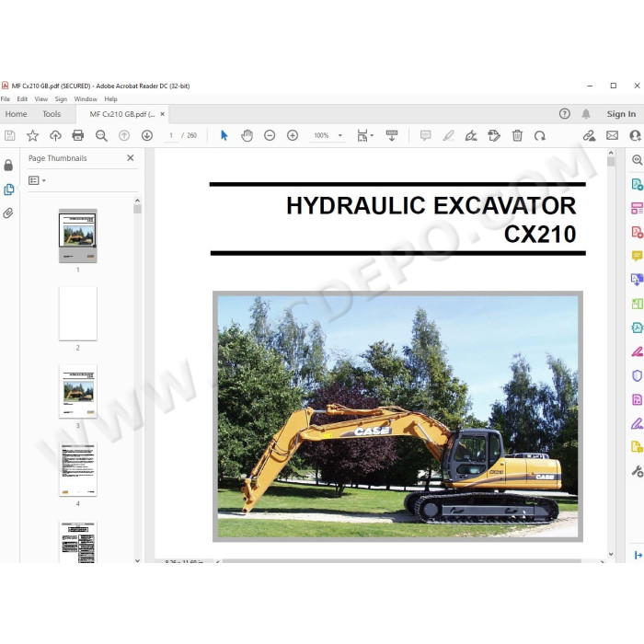Screen dimensions: 644x644
Task: Rotate the page view clockwise
Action: (x=540, y=135)
